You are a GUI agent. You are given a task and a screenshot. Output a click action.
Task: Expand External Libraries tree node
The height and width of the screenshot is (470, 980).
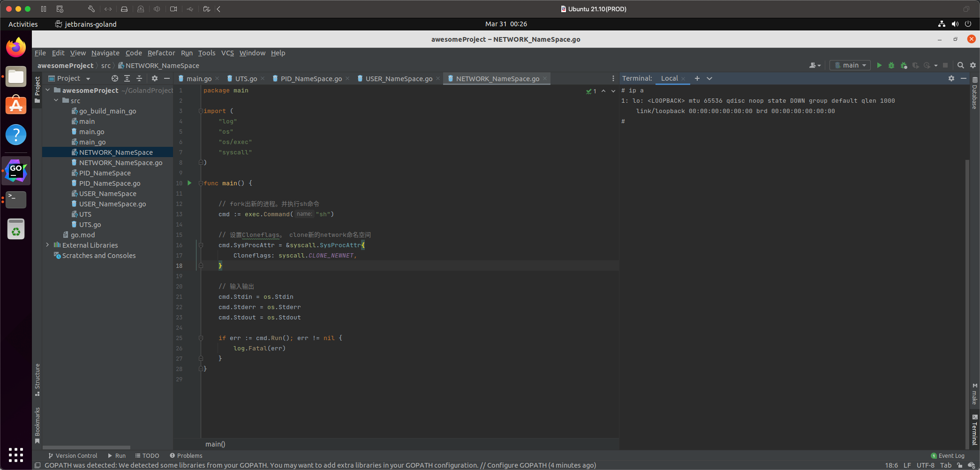[x=48, y=245]
